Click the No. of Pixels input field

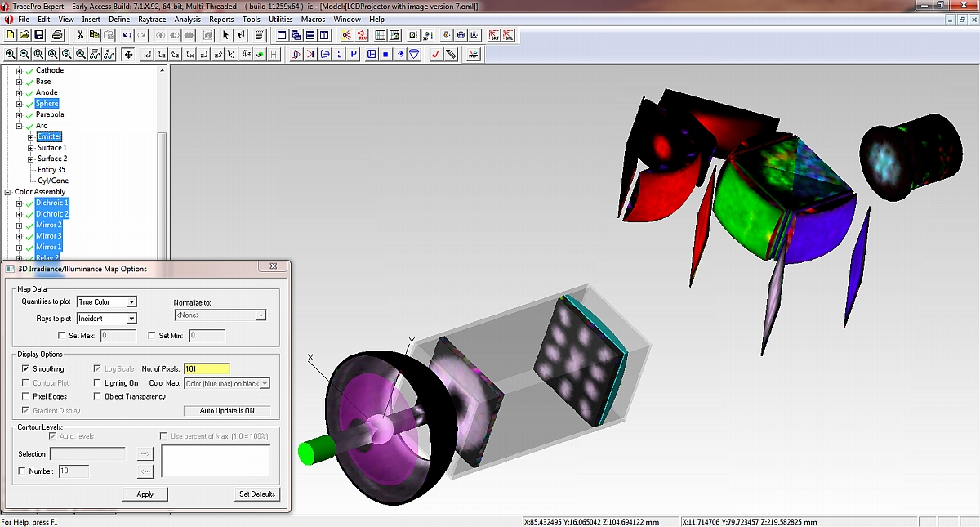coord(207,369)
